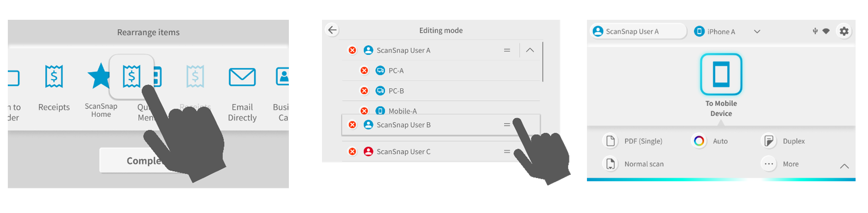
Task: Remove PC-B using its red X
Action: point(364,91)
